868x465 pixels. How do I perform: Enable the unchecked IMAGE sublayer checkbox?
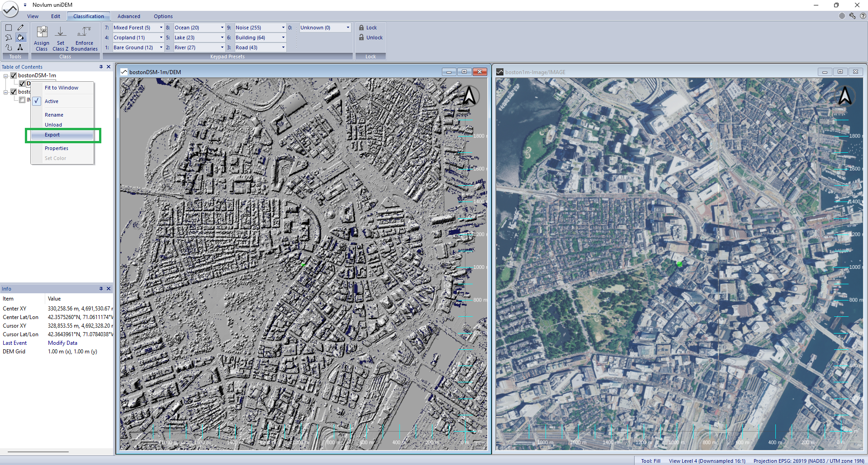point(22,100)
